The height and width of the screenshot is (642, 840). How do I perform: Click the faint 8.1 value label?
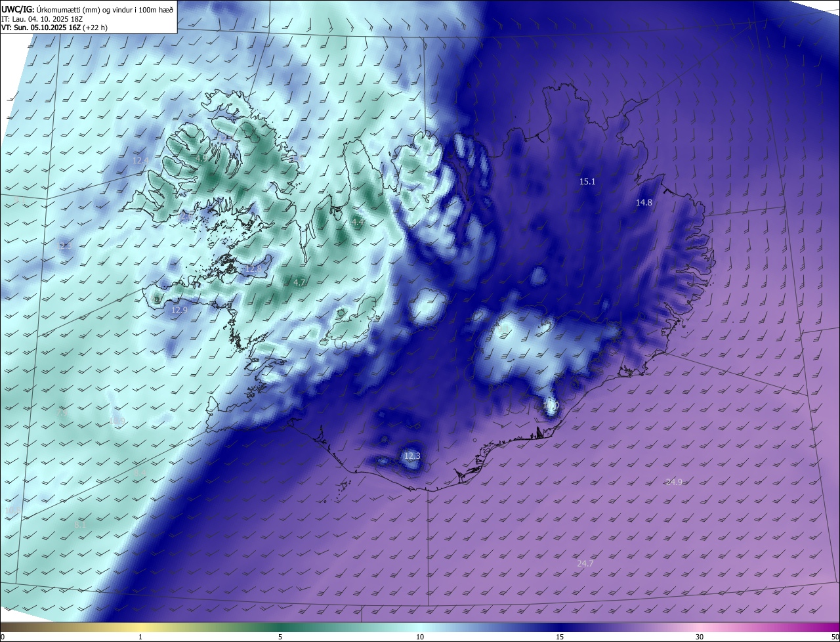(x=80, y=525)
